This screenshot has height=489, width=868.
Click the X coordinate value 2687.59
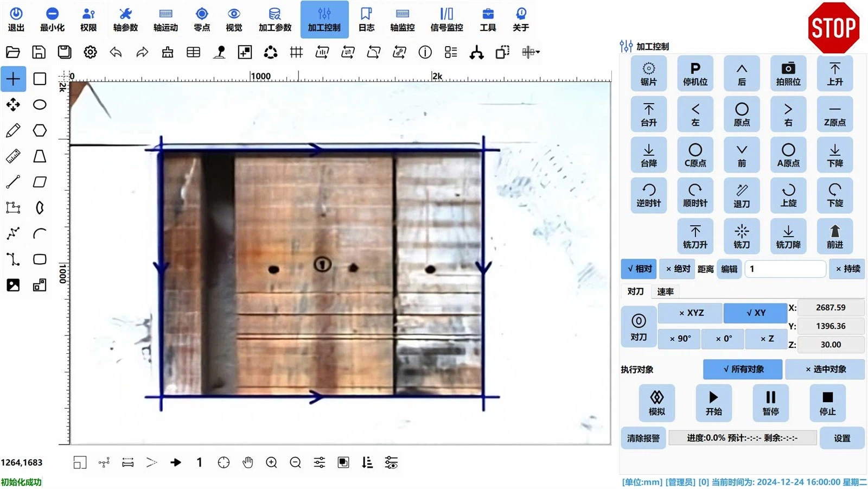831,307
